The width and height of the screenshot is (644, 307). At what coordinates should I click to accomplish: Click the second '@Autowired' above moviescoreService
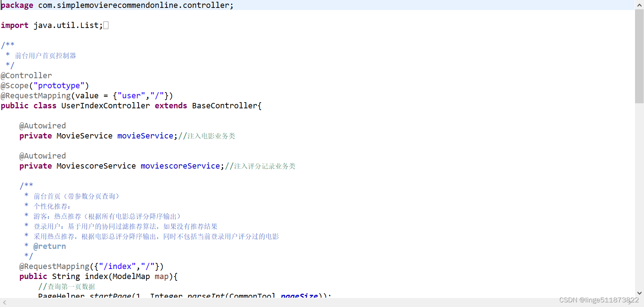pyautogui.click(x=43, y=156)
